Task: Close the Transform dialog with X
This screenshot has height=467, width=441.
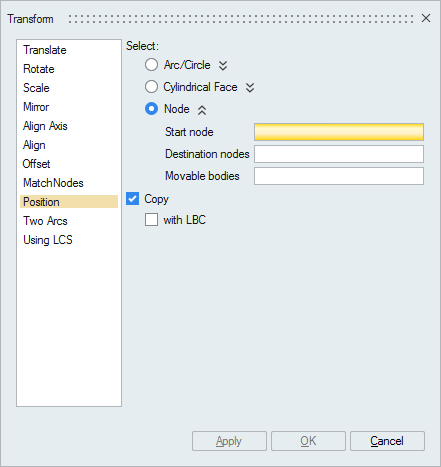Action: pyautogui.click(x=426, y=18)
